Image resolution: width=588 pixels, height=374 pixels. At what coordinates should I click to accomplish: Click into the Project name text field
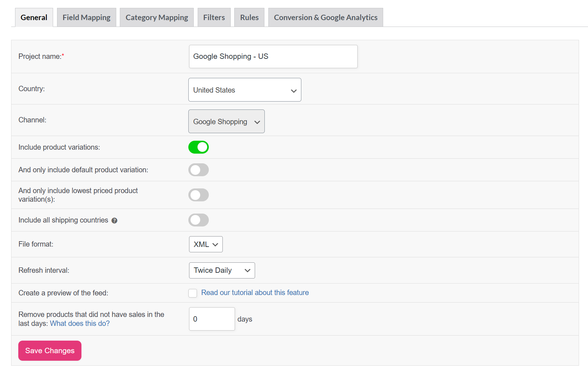tap(273, 56)
